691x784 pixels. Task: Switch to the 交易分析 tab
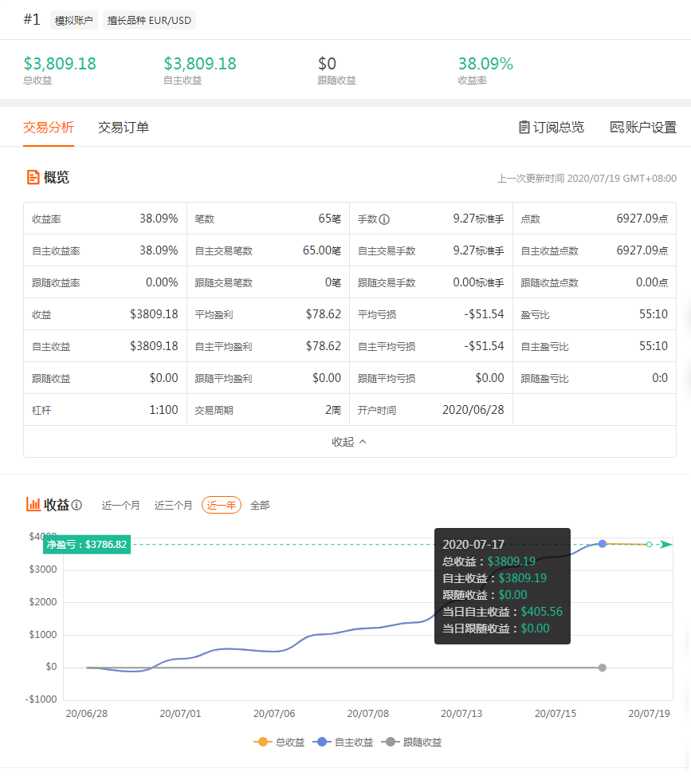[x=49, y=128]
